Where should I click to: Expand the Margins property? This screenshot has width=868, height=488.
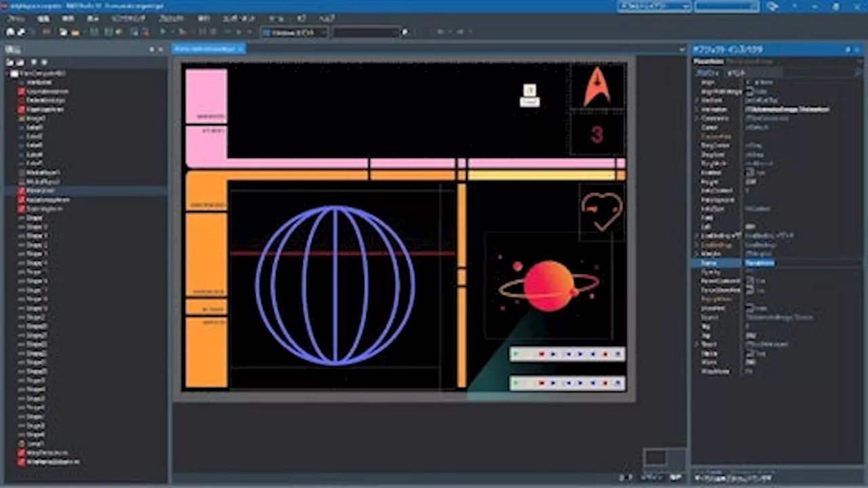pyautogui.click(x=696, y=253)
